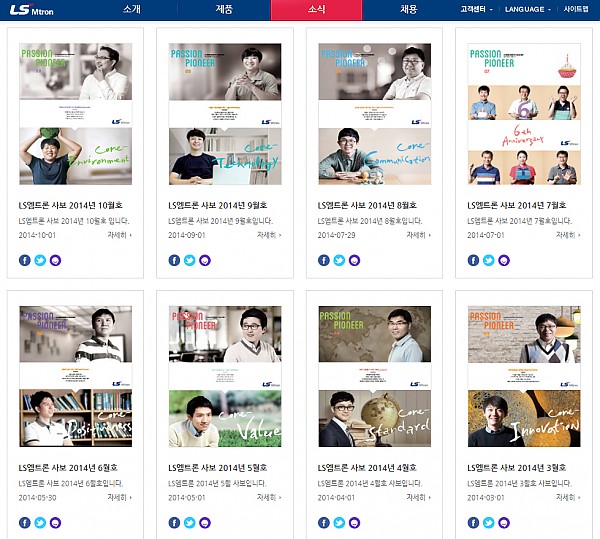Share October 2014 issue on Facebook
Viewport: 600px width, 539px height.
point(25,260)
